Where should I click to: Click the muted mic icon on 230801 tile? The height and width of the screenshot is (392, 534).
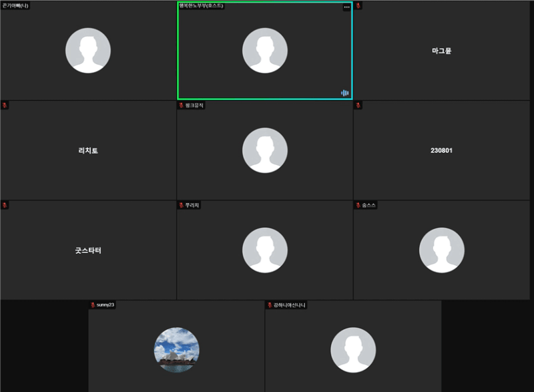pos(358,106)
